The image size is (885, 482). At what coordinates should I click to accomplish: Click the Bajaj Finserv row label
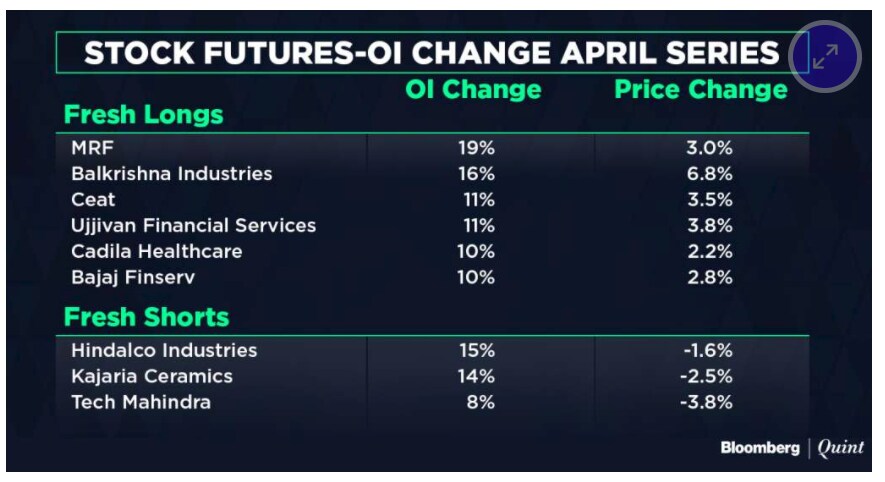pyautogui.click(x=134, y=277)
